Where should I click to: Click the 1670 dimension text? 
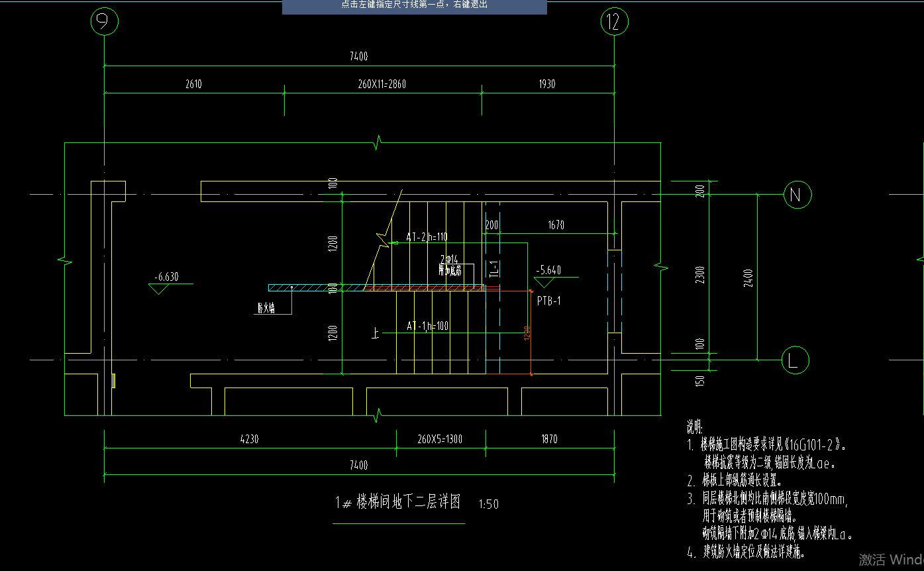point(556,225)
